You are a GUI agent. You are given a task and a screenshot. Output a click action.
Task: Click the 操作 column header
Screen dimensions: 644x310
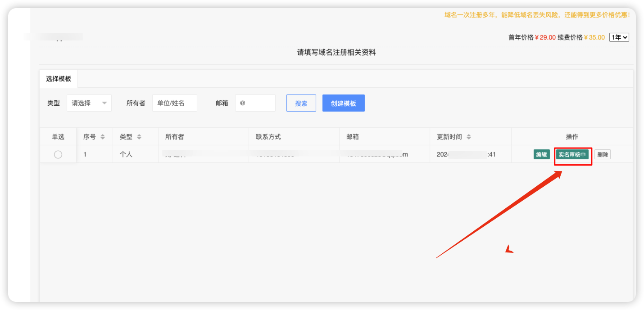(x=571, y=137)
